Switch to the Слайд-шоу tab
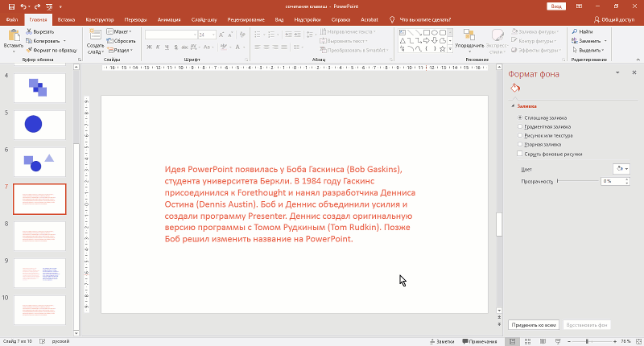Screen dimensions: 644x346 [204, 19]
